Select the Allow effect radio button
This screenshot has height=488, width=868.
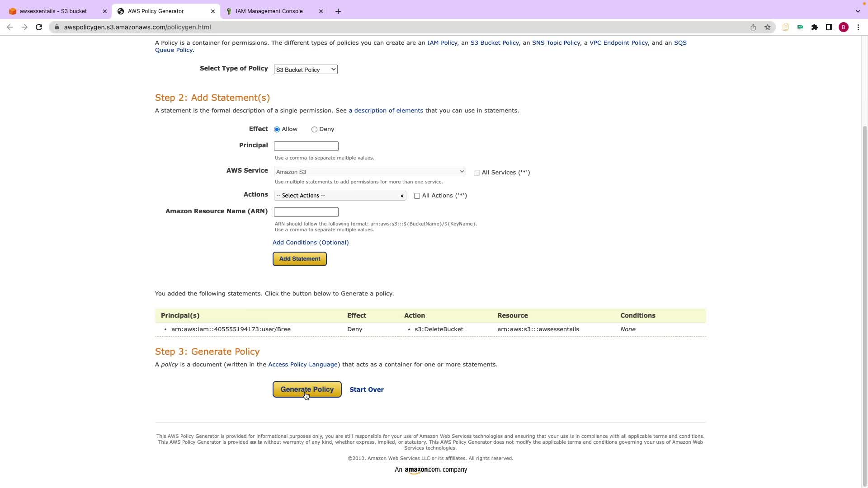(x=277, y=130)
